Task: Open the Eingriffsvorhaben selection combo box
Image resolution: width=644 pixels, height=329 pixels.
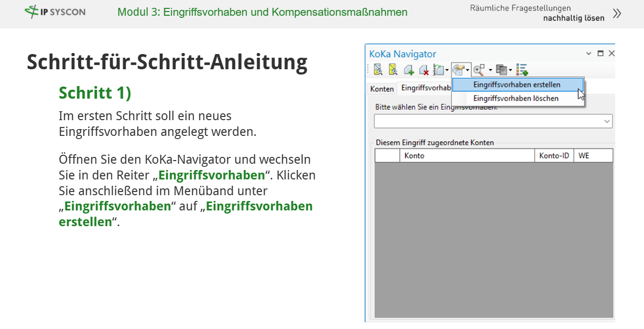Action: pos(493,121)
